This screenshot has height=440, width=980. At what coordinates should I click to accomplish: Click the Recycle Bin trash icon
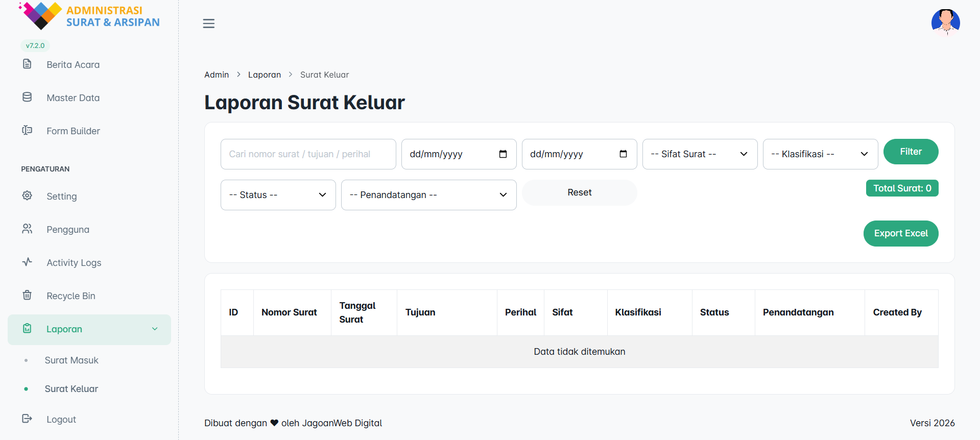tap(27, 296)
